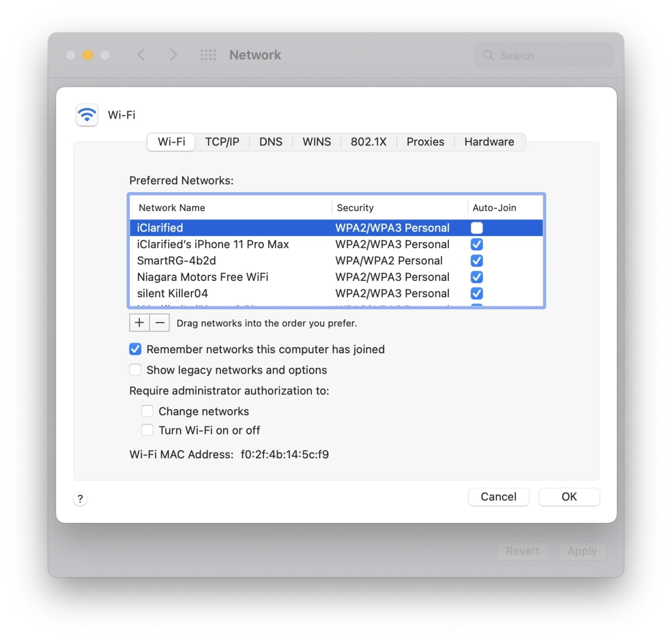This screenshot has height=641, width=672.
Task: Check Turn Wi-Fi on or off authorization
Action: 148,430
